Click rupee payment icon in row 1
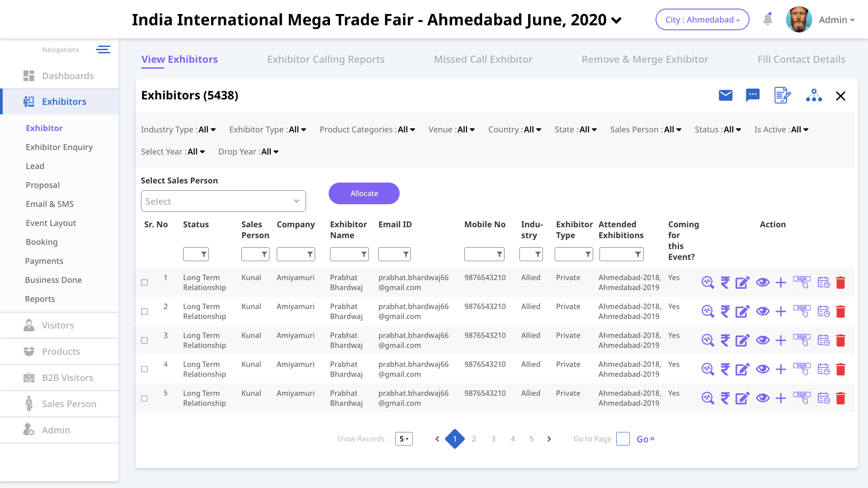Image resolution: width=868 pixels, height=488 pixels. [x=725, y=282]
